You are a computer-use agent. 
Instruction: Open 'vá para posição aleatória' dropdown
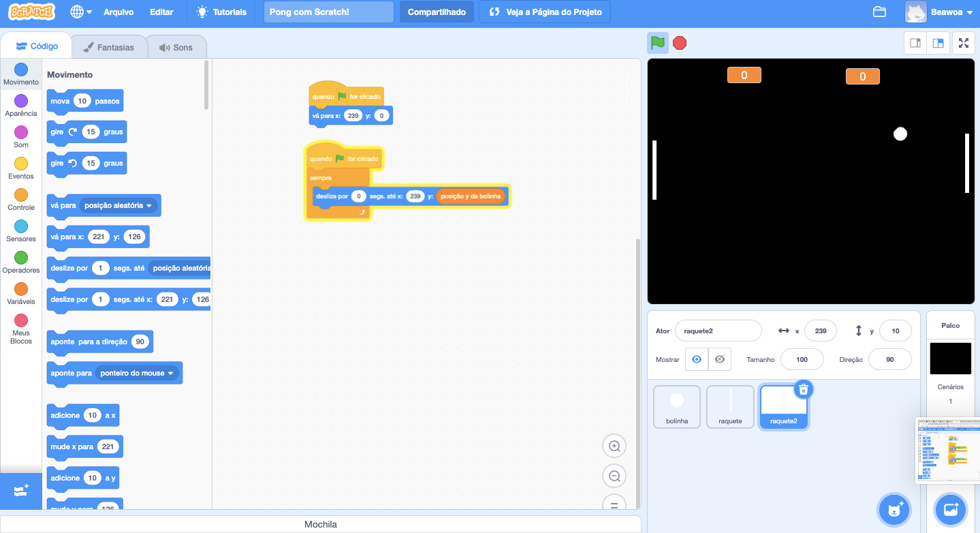point(118,205)
